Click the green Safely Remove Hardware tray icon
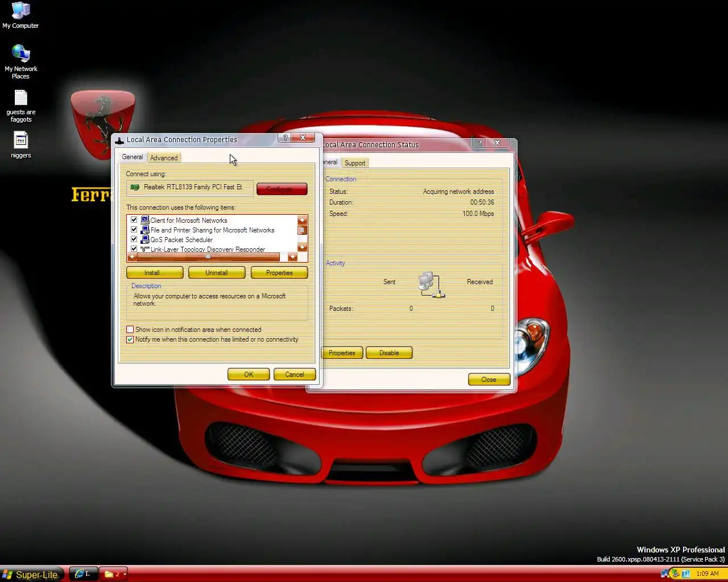Viewport: 728px width, 582px height. click(675, 574)
